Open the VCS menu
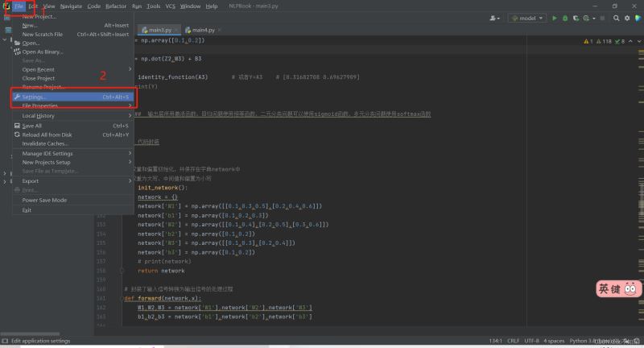 (170, 6)
